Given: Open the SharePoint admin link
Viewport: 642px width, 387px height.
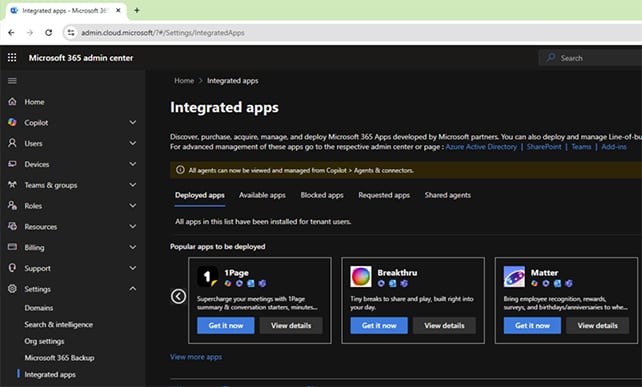Looking at the screenshot, I should click(544, 147).
